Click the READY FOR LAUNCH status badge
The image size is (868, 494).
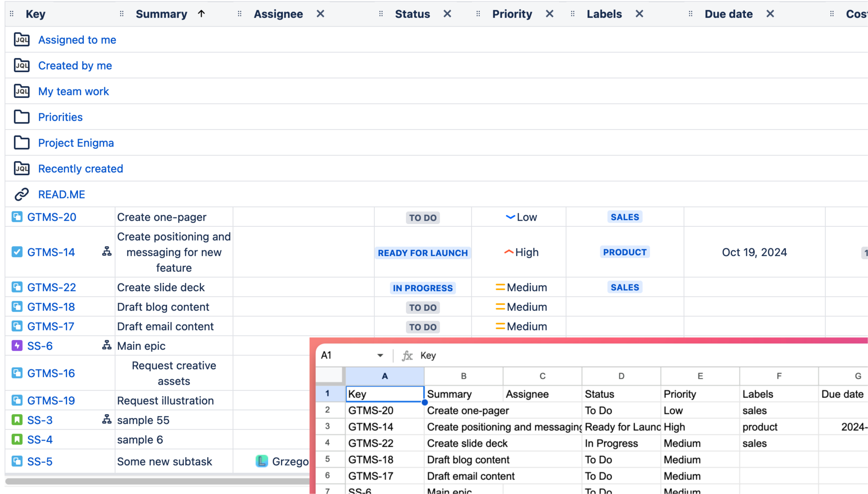coord(422,253)
